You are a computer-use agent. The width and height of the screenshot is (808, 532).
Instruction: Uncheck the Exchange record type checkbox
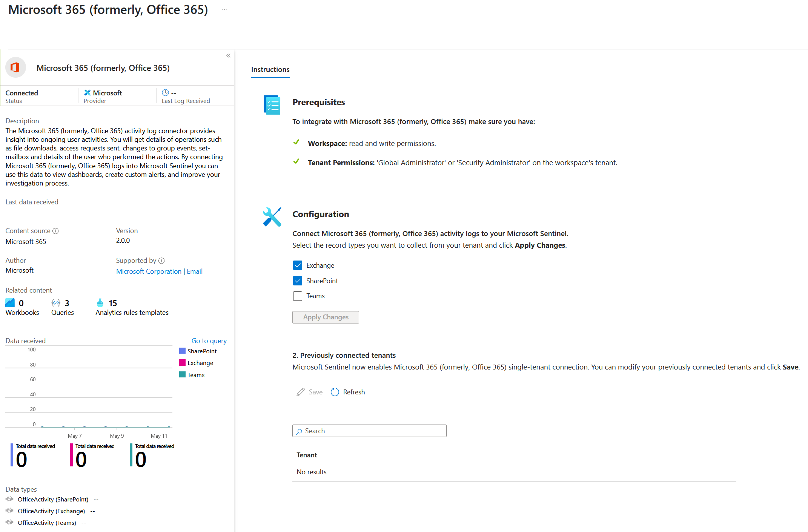[298, 265]
